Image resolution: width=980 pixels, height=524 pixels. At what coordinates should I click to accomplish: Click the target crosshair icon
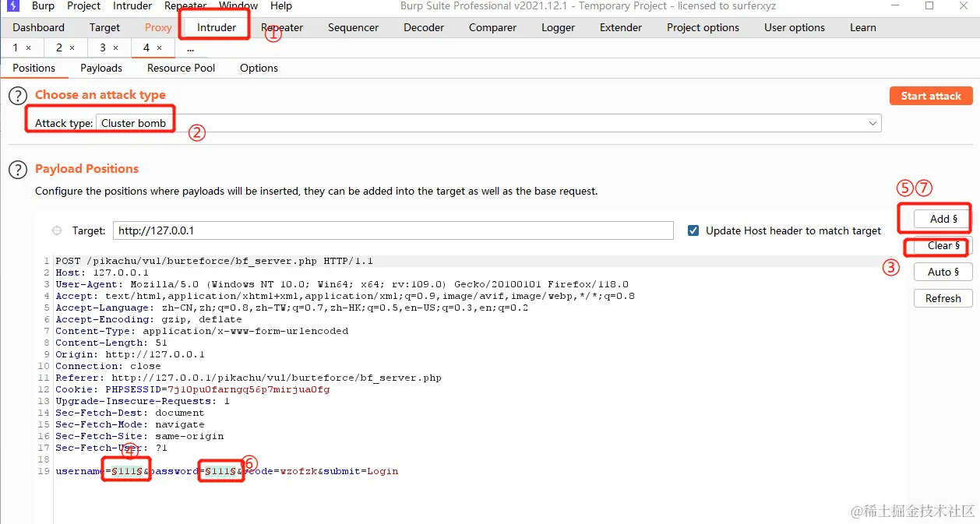[x=56, y=230]
